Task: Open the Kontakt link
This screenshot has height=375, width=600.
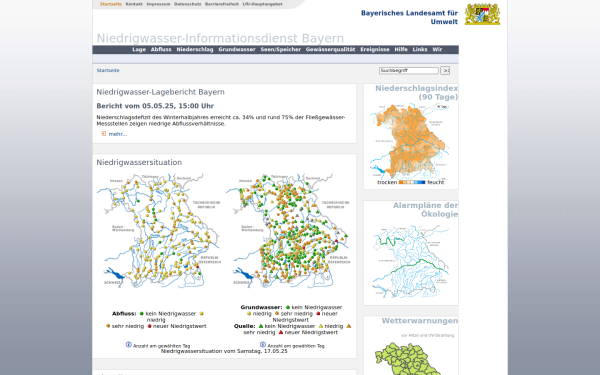Action: pyautogui.click(x=134, y=4)
